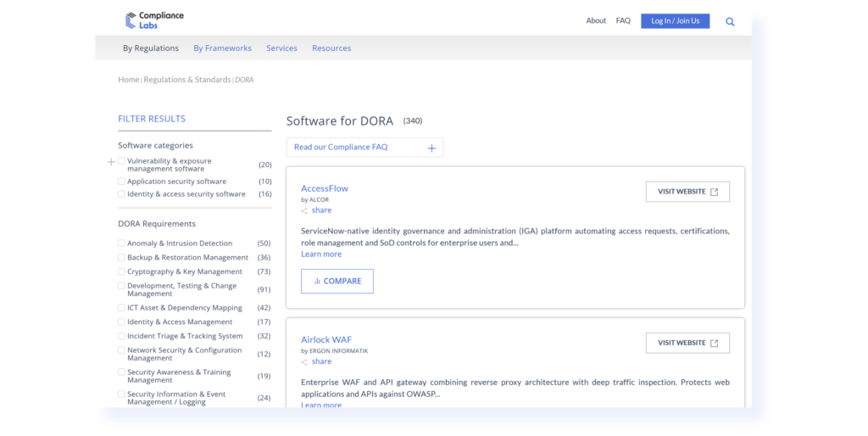The image size is (868, 436).
Task: Click DORA breadcrumb
Action: (244, 80)
